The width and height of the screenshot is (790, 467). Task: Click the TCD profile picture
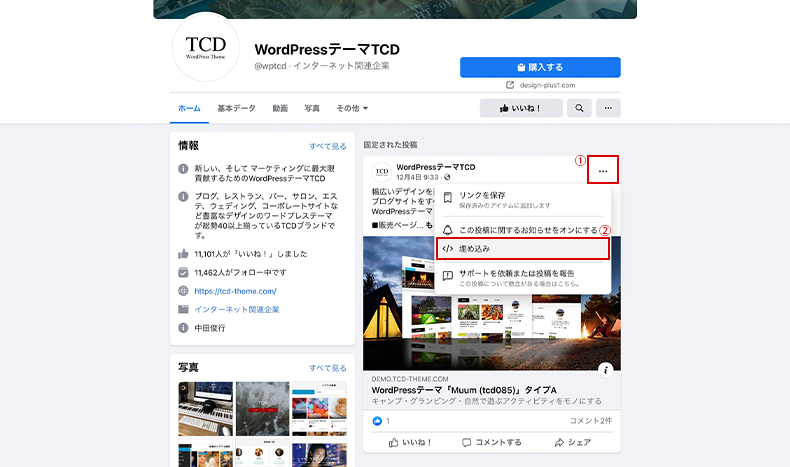(x=206, y=48)
